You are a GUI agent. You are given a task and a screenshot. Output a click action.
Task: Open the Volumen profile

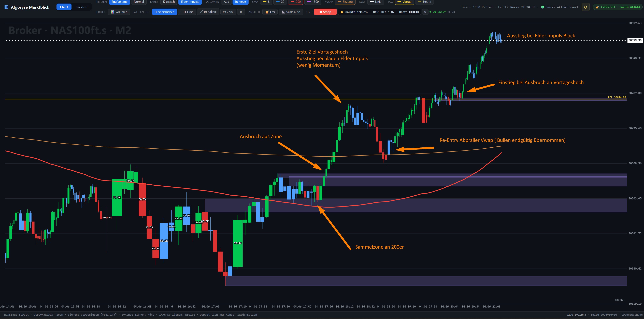click(x=119, y=12)
